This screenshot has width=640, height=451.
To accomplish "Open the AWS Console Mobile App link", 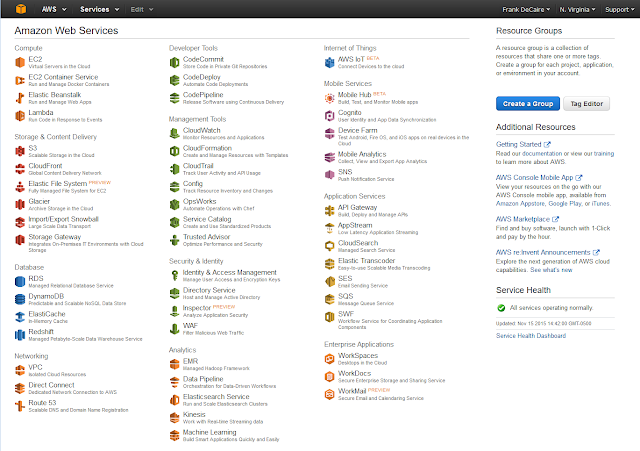I will pos(539,178).
